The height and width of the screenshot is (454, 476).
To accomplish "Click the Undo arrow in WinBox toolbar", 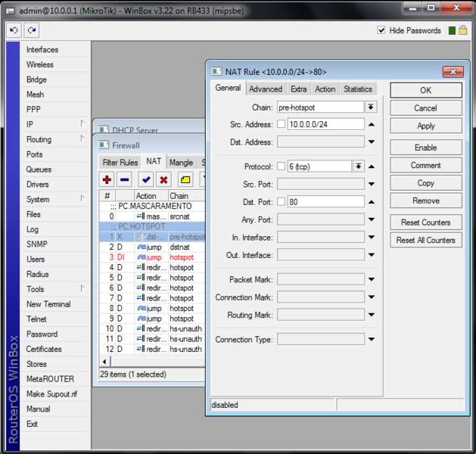I will [x=14, y=30].
